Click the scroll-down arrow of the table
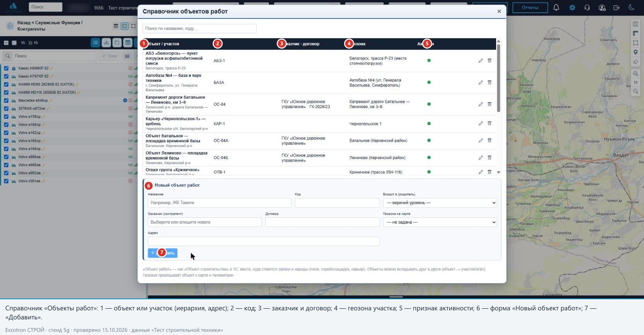Screen dimensions: 644x335 tap(499, 172)
